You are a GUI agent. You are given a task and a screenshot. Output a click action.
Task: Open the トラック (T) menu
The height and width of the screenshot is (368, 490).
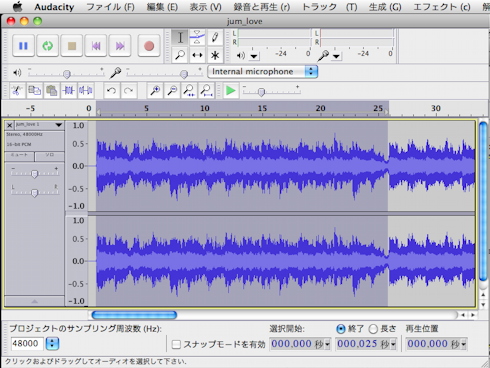click(x=329, y=7)
